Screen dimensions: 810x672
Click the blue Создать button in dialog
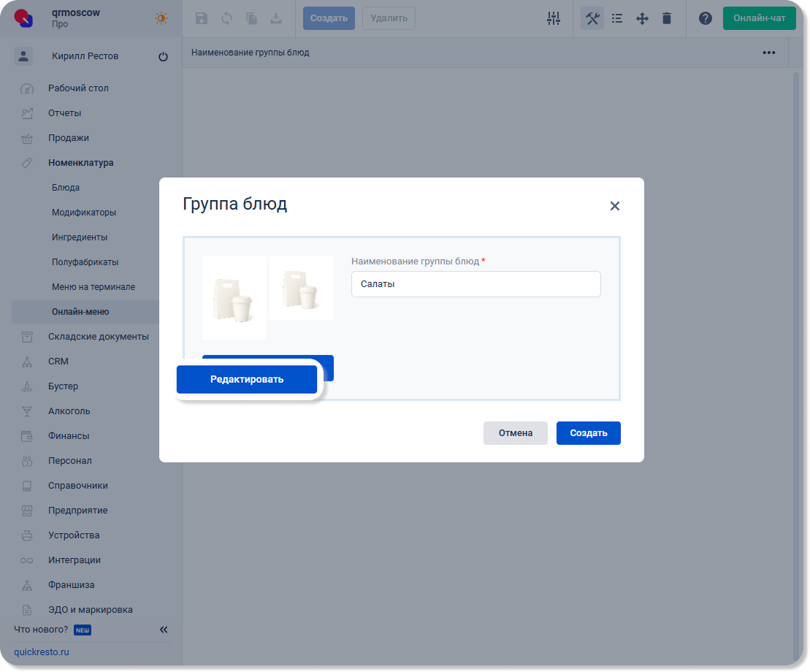point(588,433)
